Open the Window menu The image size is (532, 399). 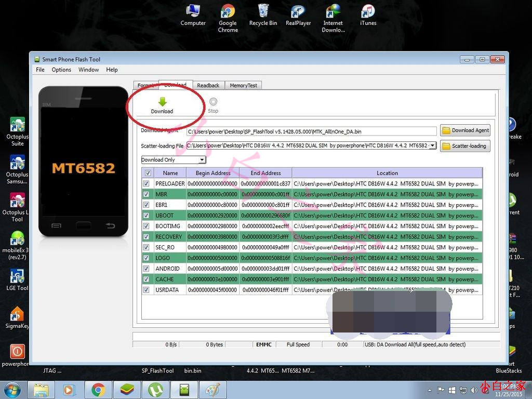point(88,70)
